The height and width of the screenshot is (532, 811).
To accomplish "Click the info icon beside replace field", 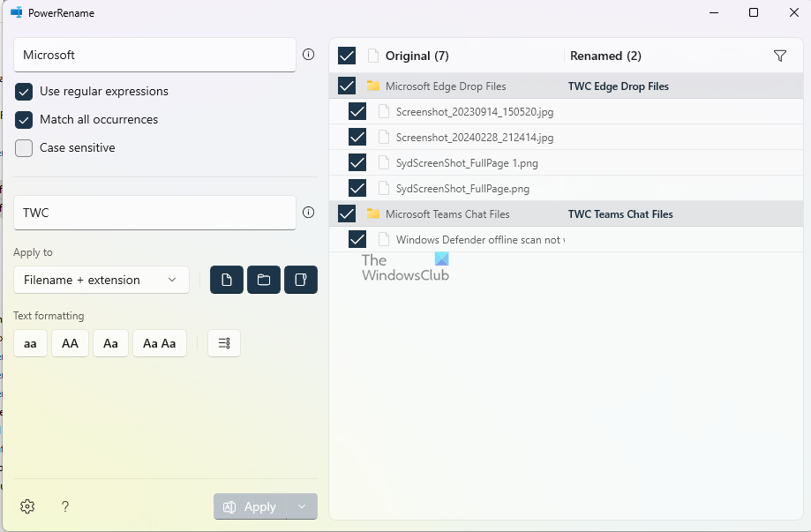I will pyautogui.click(x=308, y=213).
